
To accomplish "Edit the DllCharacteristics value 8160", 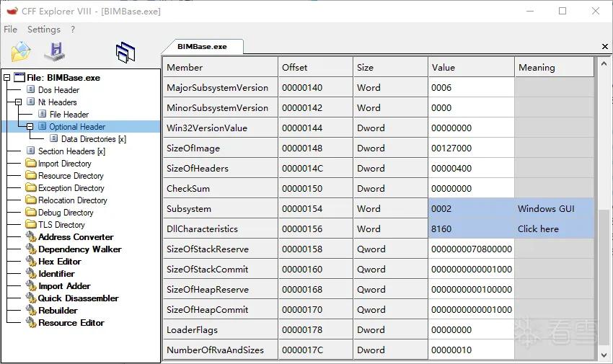I will [x=471, y=229].
